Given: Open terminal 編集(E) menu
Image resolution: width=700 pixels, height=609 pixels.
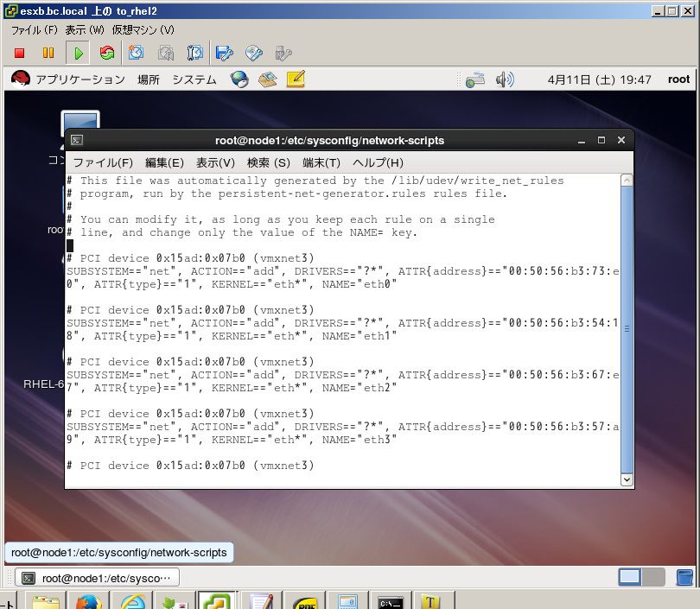Looking at the screenshot, I should coord(164,163).
